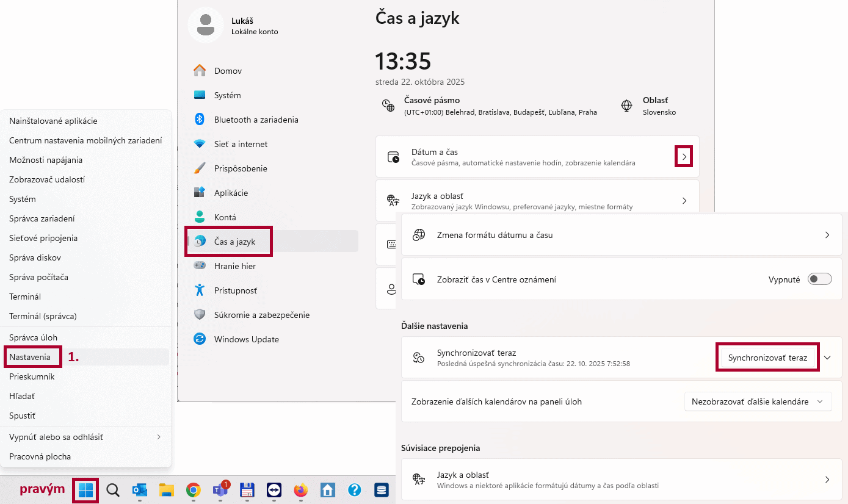This screenshot has width=848, height=504.
Task: Open TeamViewer icon on the taskbar
Action: [x=274, y=490]
